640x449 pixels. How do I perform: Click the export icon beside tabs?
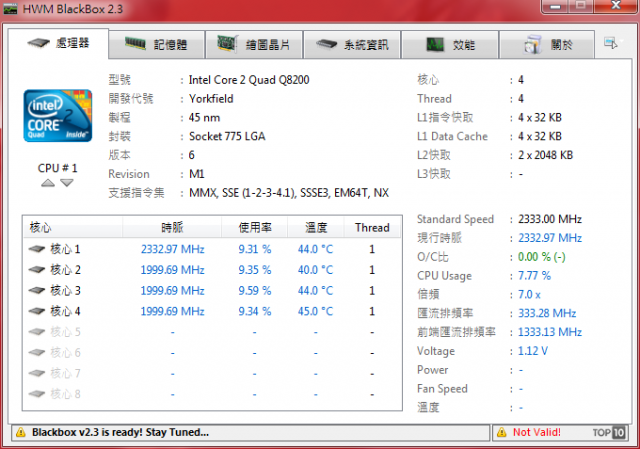[x=611, y=43]
